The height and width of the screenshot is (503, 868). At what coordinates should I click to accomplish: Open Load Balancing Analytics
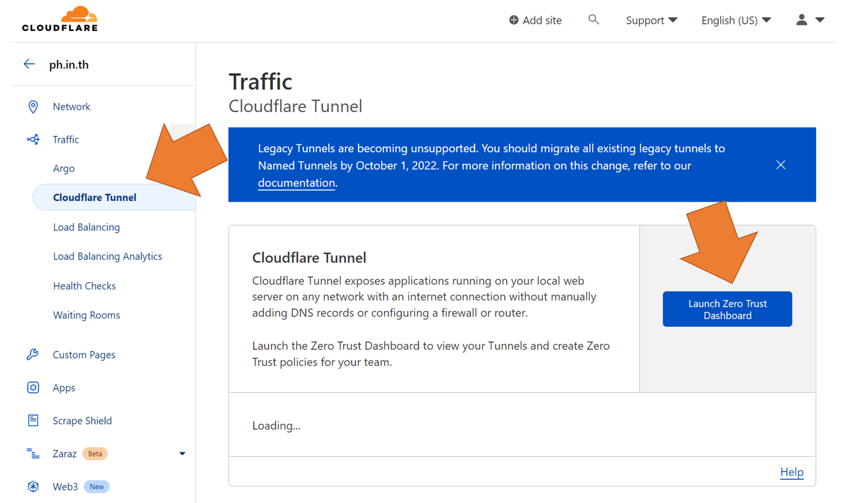(x=107, y=256)
